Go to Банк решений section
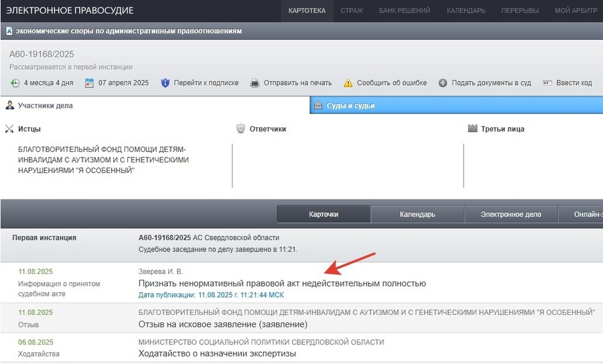603x364 pixels. point(405,11)
